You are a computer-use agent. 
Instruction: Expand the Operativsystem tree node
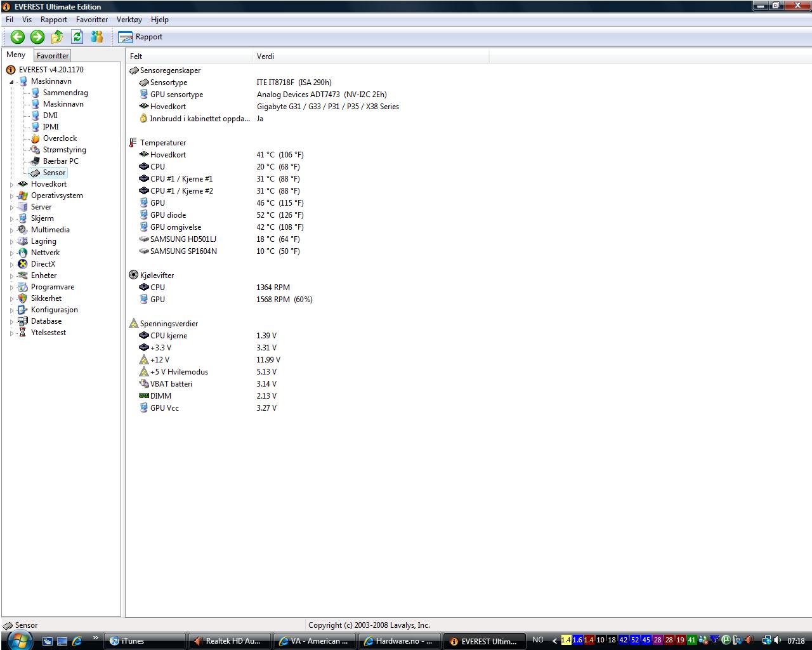tap(11, 196)
